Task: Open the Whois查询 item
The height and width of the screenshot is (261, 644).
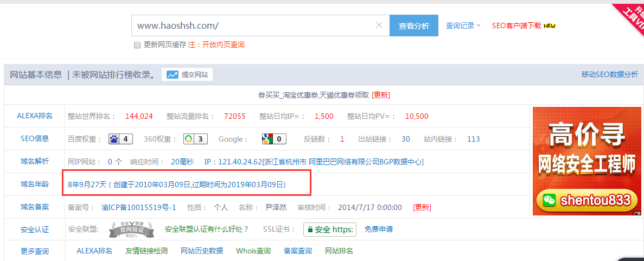Action: click(253, 251)
